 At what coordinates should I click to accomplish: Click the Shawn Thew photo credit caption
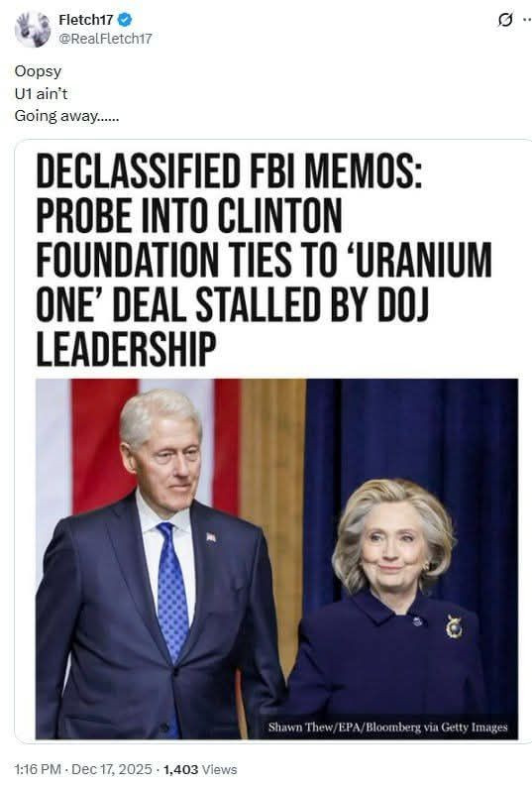tap(387, 727)
